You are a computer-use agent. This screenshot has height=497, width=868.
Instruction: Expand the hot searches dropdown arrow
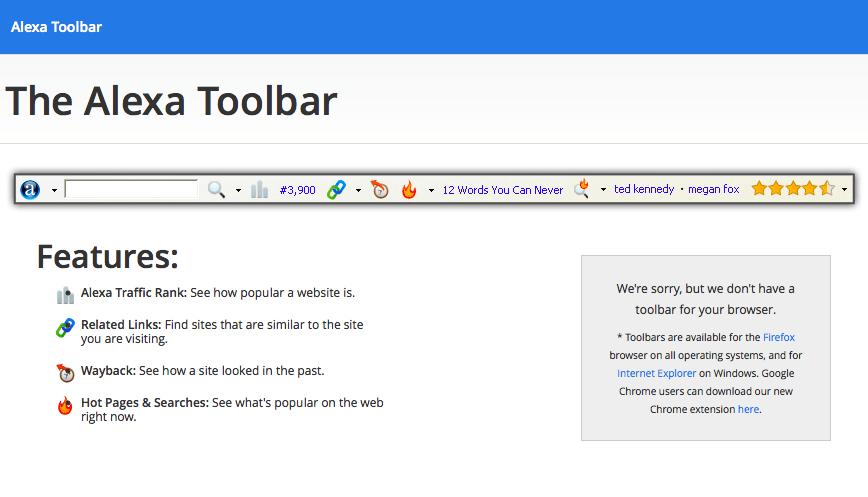(x=603, y=189)
